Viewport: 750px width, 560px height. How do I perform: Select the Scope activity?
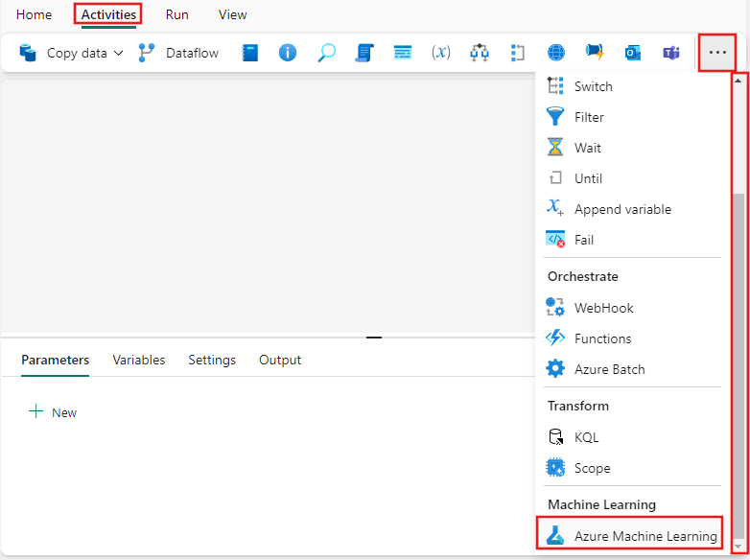(632, 468)
